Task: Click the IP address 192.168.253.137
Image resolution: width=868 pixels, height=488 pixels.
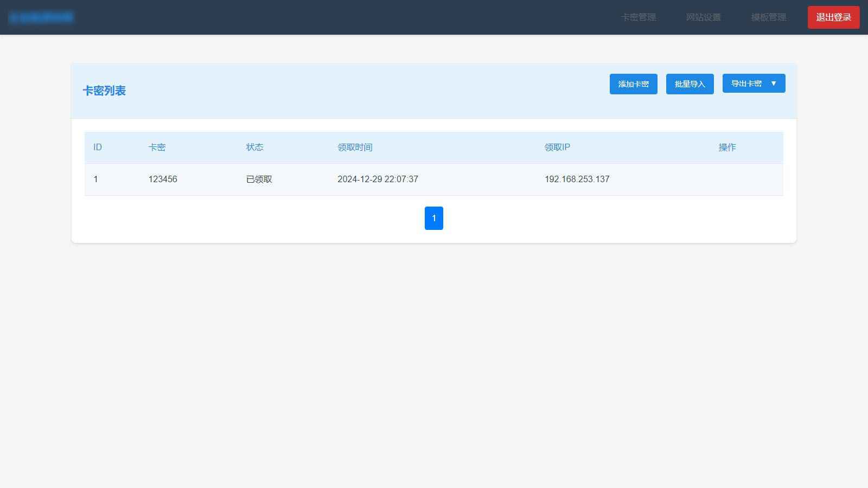Action: [x=577, y=179]
